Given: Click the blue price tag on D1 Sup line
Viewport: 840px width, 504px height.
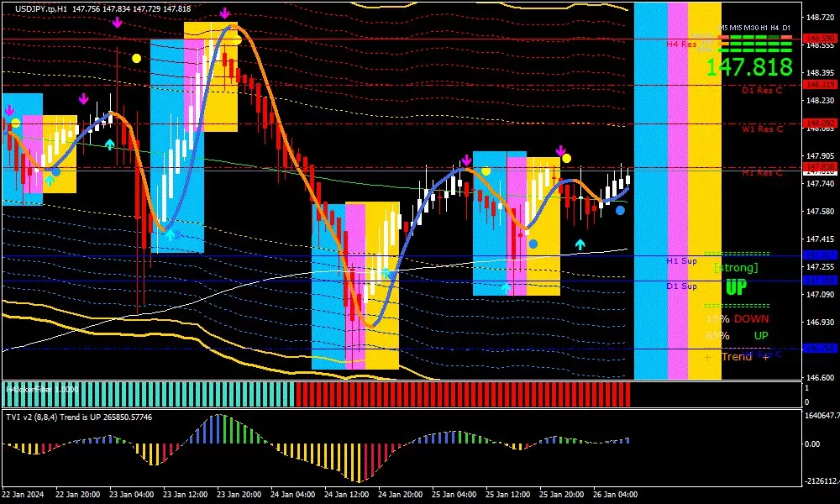Looking at the screenshot, I should click(x=820, y=280).
